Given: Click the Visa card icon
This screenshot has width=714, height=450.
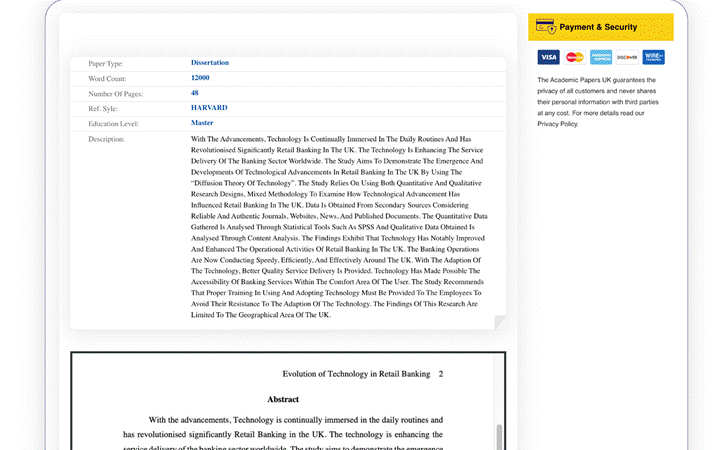Looking at the screenshot, I should tap(548, 57).
